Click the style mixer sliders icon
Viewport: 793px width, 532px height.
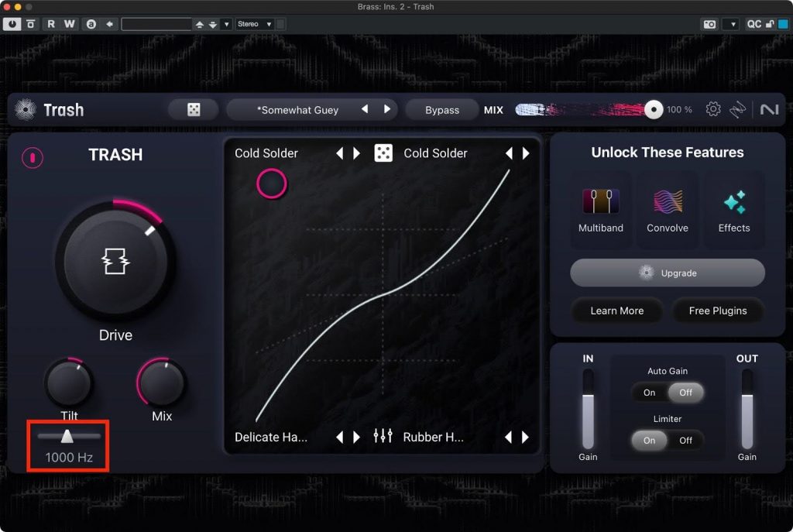coord(383,435)
